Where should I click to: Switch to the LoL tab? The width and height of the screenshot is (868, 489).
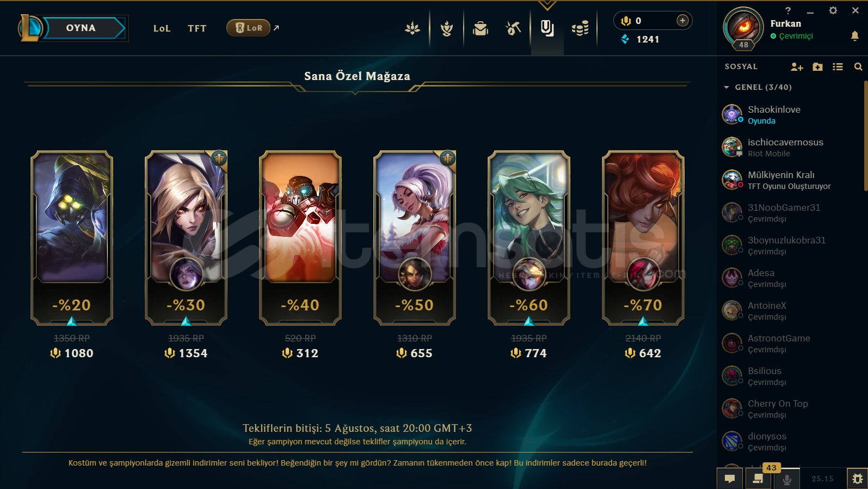pyautogui.click(x=162, y=28)
